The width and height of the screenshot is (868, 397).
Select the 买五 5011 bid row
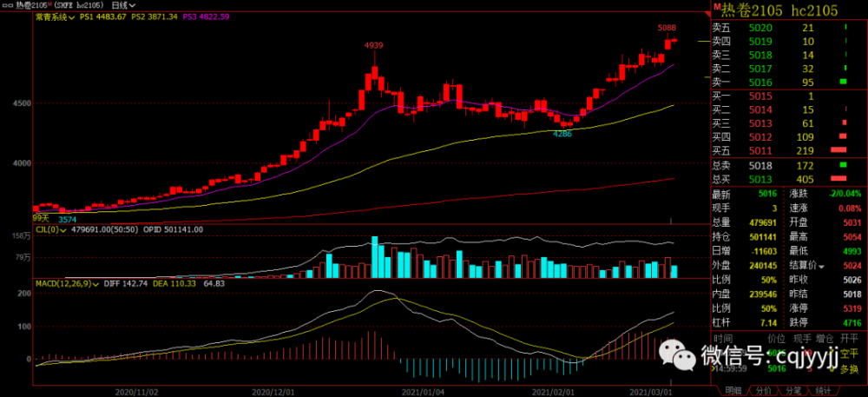point(788,150)
